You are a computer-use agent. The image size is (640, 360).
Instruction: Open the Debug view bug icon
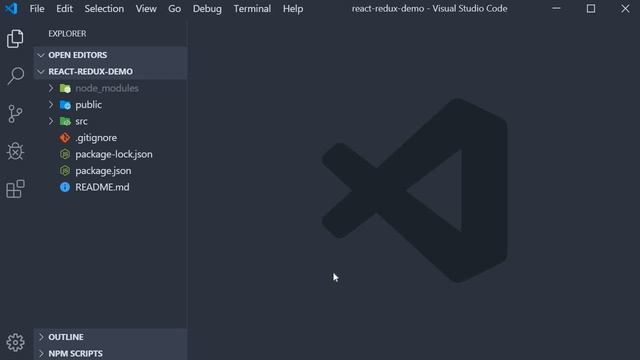[15, 151]
